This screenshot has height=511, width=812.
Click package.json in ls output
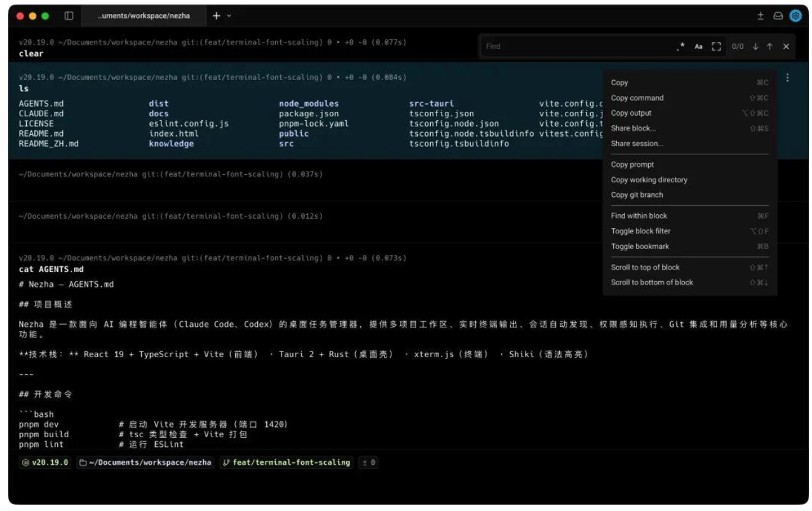pyautogui.click(x=309, y=114)
